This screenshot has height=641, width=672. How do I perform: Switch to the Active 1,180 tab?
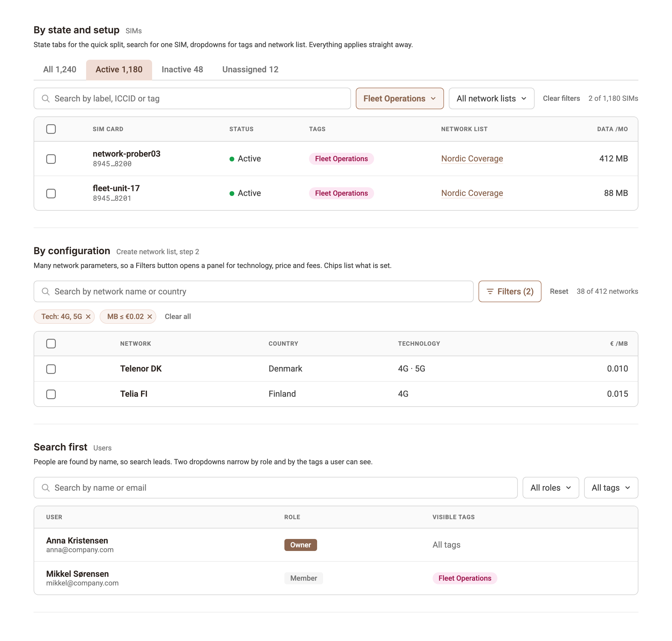click(119, 70)
